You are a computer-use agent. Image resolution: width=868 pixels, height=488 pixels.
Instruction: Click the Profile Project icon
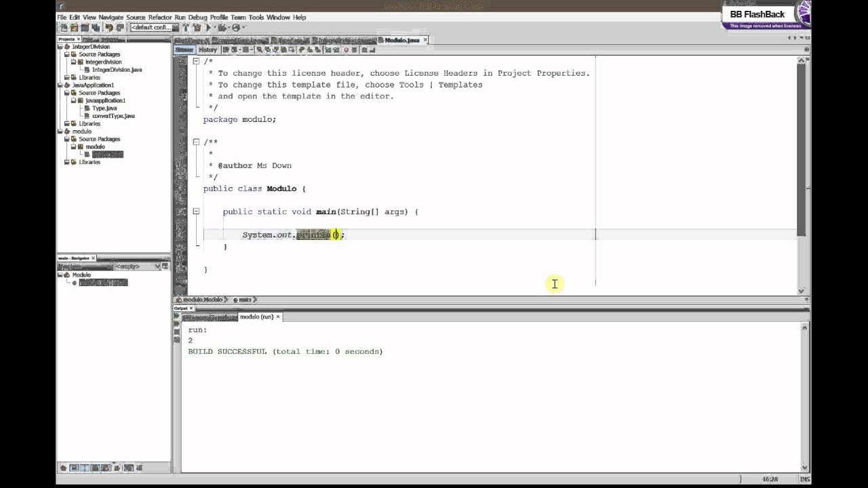pos(236,28)
